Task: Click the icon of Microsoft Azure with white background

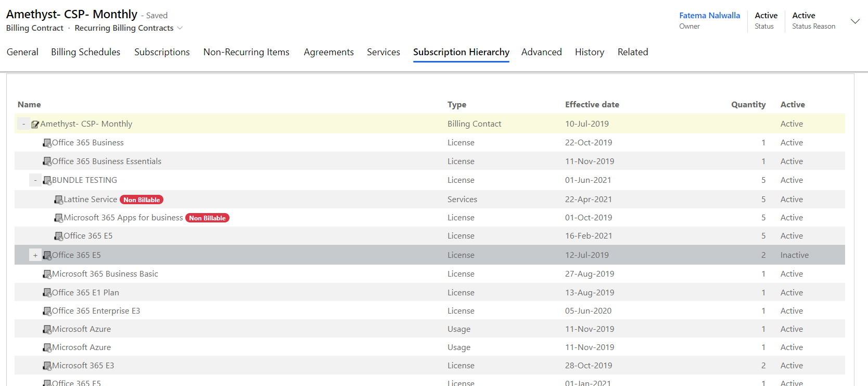Action: pyautogui.click(x=47, y=347)
